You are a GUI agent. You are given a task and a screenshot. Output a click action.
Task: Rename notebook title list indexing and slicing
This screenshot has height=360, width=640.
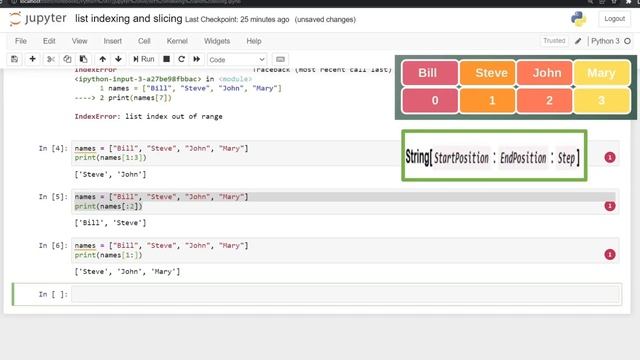tap(129, 19)
